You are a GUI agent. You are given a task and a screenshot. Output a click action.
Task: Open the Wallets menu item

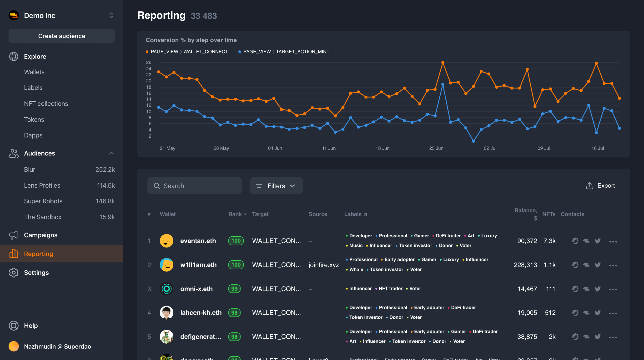(34, 72)
